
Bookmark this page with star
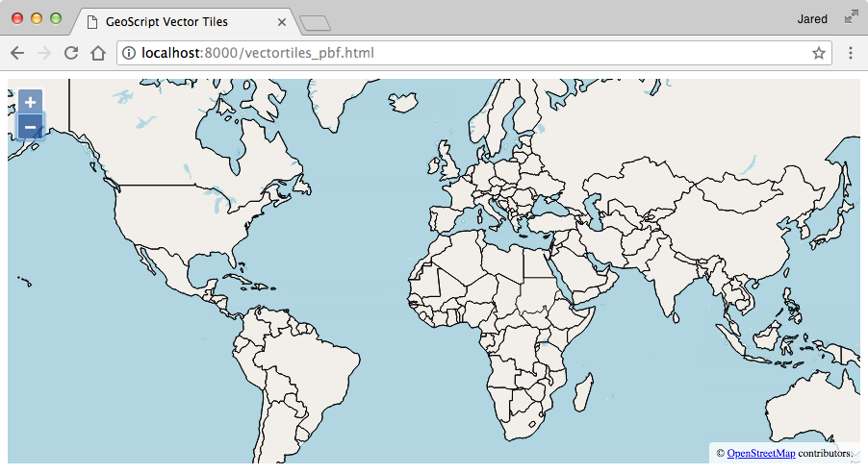819,53
